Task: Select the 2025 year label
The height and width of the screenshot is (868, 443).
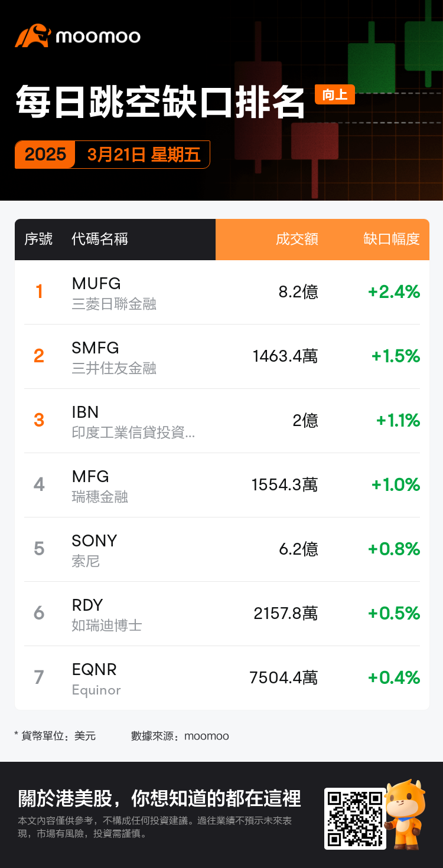Action: point(45,155)
